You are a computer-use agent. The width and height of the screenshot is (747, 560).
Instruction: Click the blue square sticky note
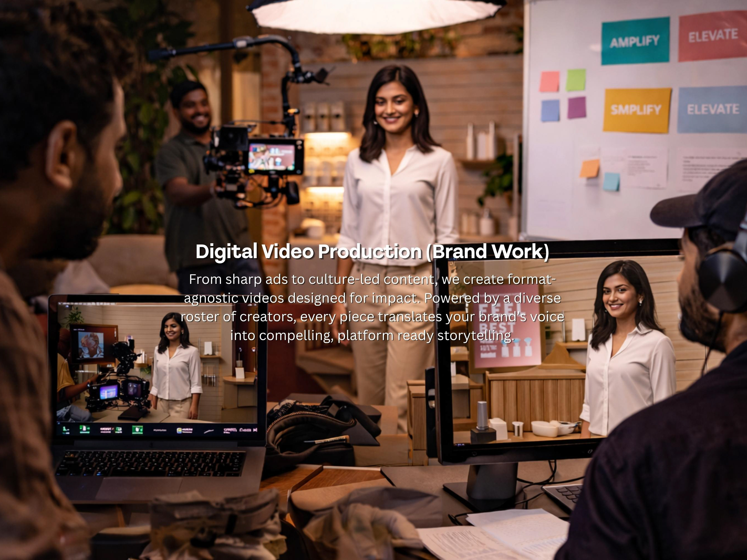pos(550,110)
